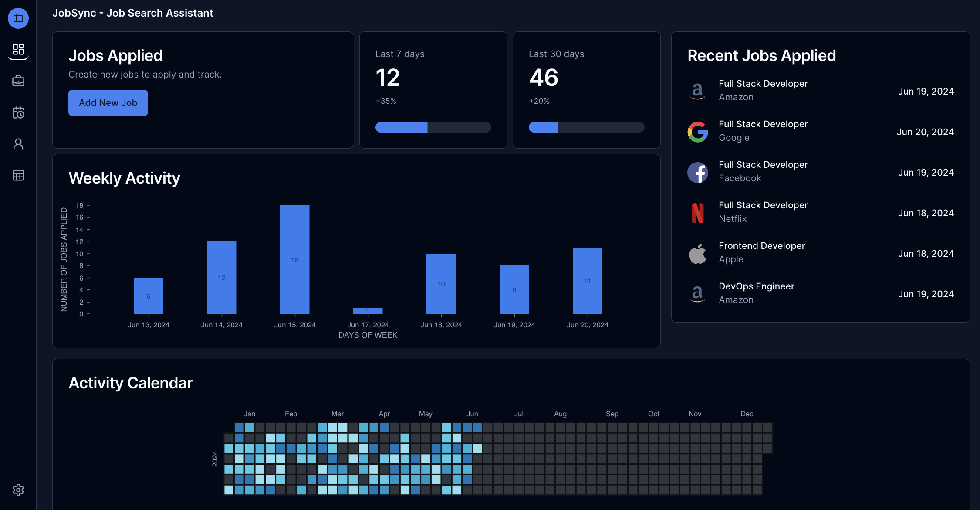The width and height of the screenshot is (980, 510).
Task: Open the table grid sidebar icon
Action: (18, 175)
